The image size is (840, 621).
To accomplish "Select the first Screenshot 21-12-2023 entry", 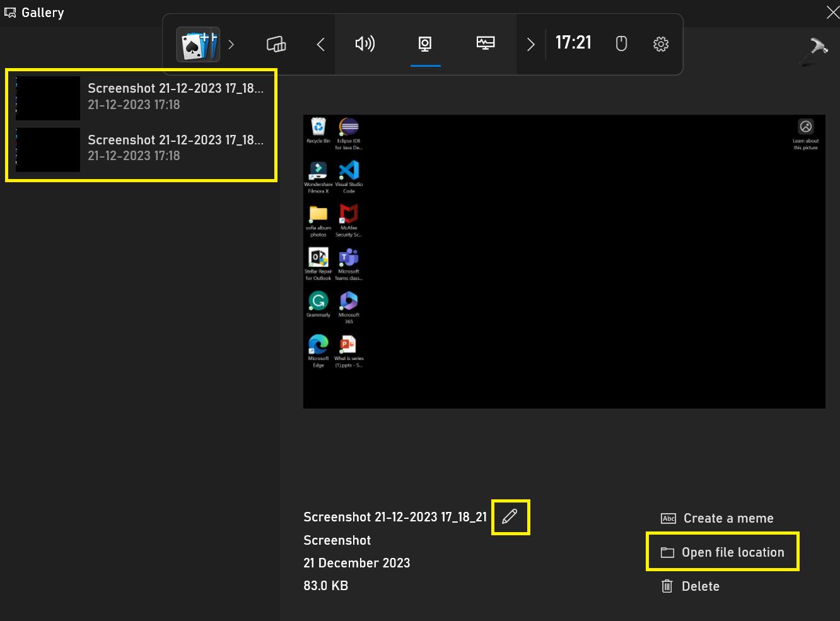I will [141, 98].
